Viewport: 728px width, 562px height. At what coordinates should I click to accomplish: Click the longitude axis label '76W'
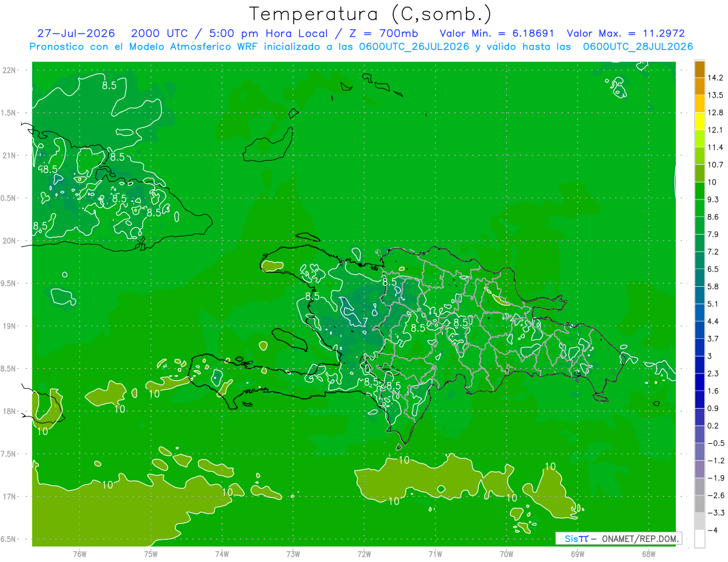coord(79,554)
